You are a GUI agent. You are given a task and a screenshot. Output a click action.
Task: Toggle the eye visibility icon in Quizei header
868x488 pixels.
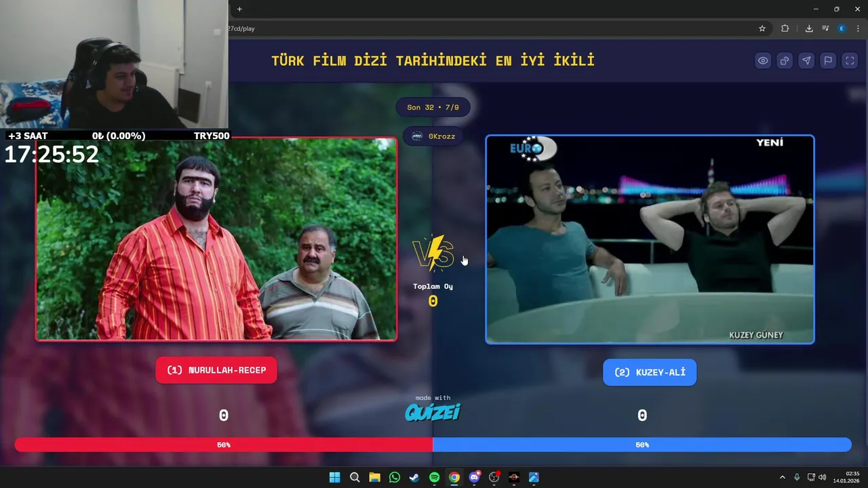click(763, 60)
